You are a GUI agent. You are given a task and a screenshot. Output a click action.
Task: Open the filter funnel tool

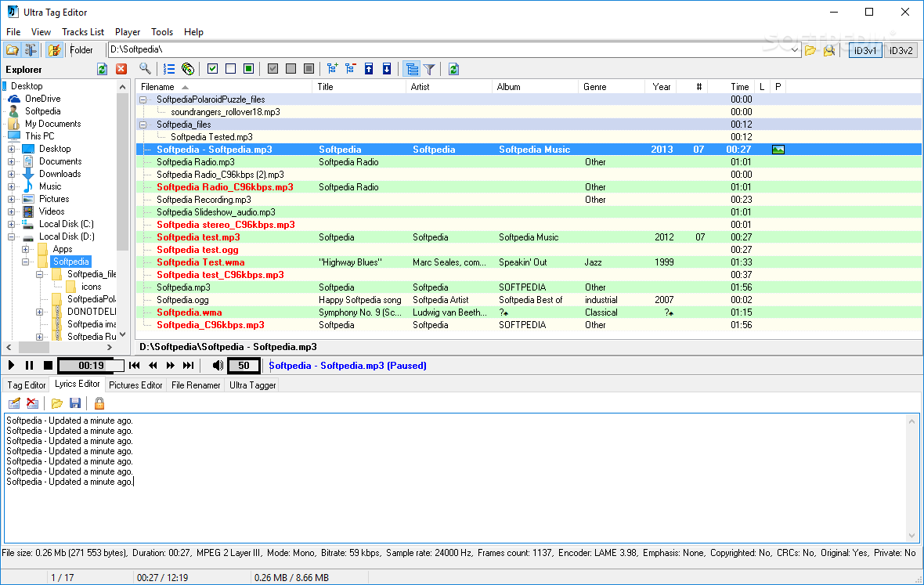tap(430, 69)
